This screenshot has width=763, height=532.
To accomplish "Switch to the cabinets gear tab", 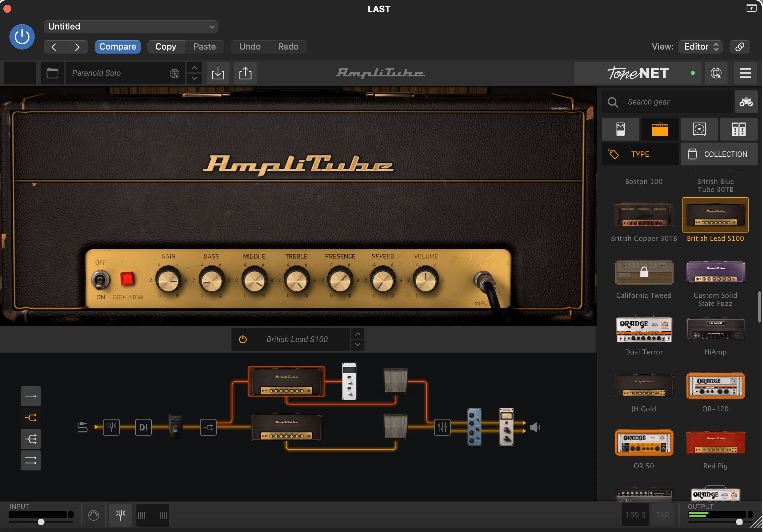I will (x=699, y=129).
